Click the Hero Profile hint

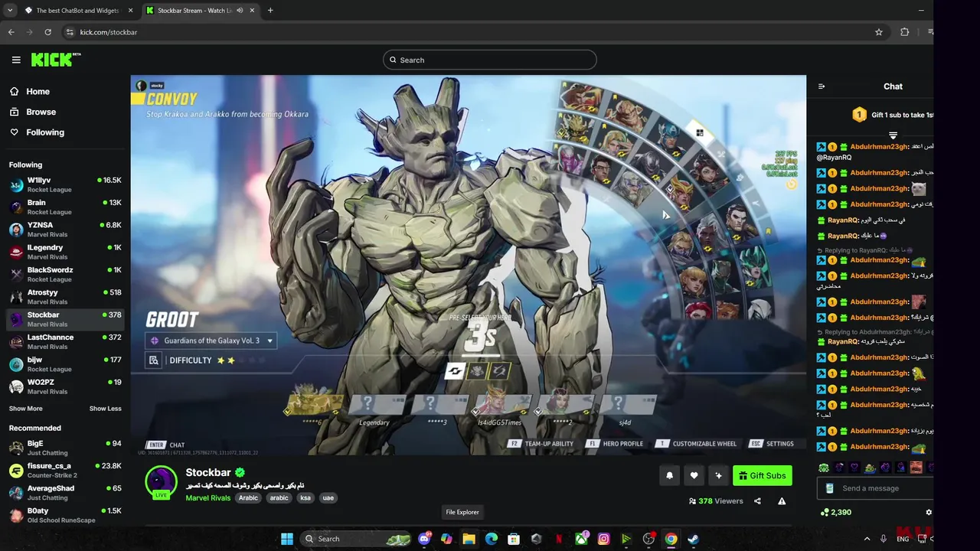click(615, 444)
